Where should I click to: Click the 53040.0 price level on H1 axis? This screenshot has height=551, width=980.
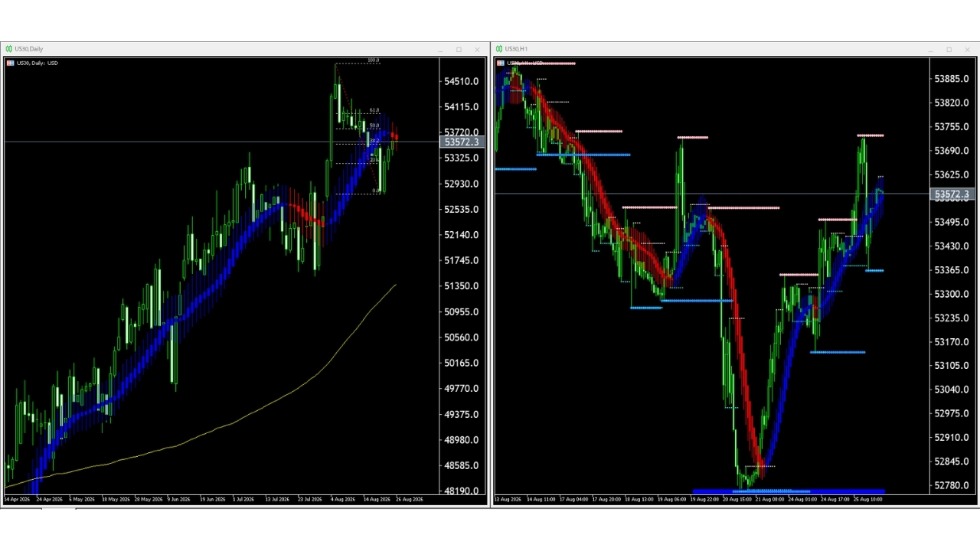(x=952, y=390)
